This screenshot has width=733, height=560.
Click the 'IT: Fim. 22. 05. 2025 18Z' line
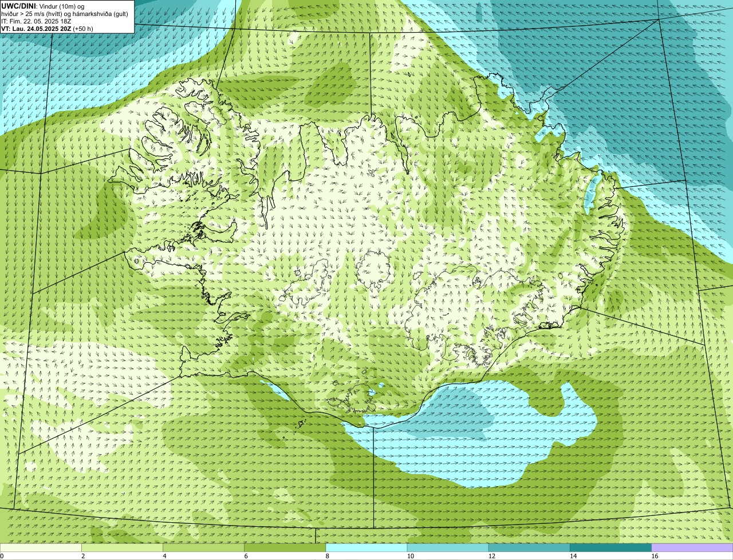coord(36,21)
